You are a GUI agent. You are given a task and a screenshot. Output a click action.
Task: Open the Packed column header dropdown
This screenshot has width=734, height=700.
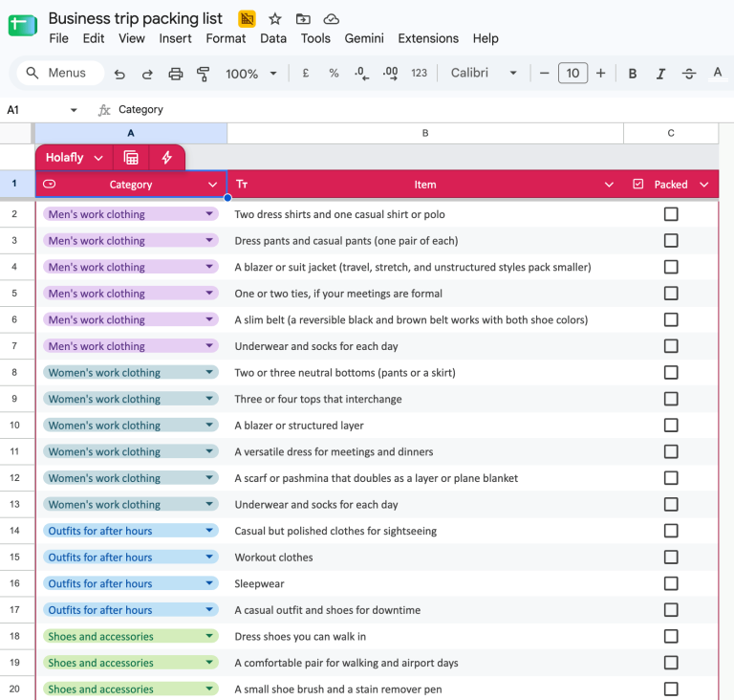tap(704, 185)
